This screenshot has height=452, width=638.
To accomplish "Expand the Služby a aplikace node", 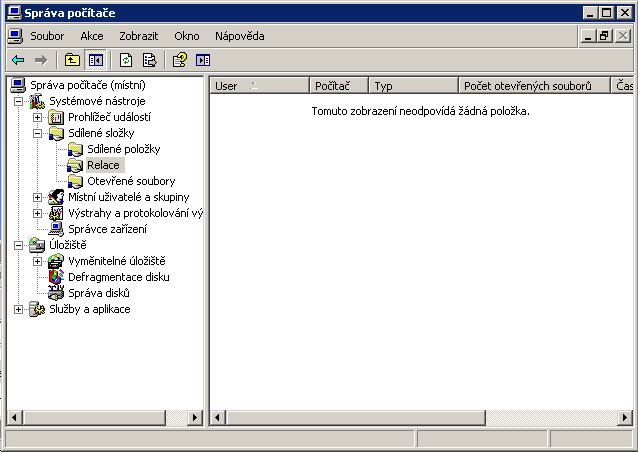I will [x=18, y=309].
